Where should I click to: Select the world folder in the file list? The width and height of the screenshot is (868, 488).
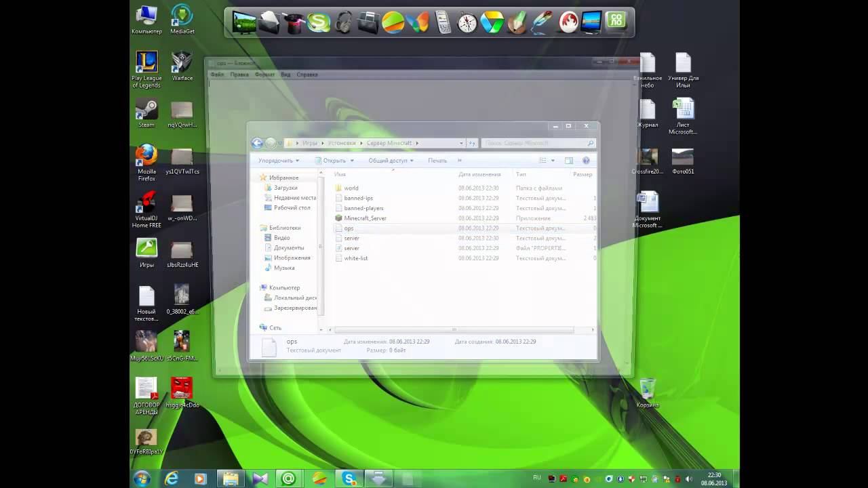pyautogui.click(x=351, y=188)
